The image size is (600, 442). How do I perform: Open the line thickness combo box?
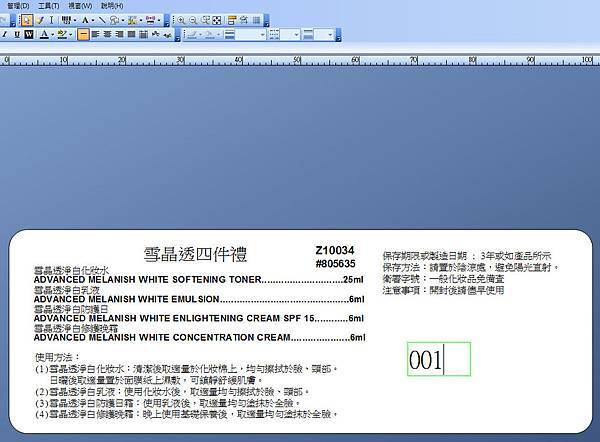(251, 34)
